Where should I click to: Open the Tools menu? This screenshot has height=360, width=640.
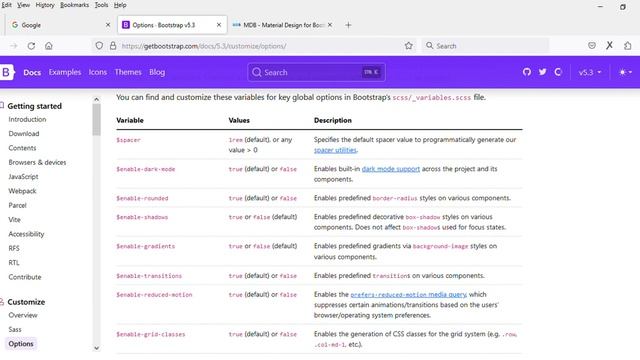click(x=101, y=5)
